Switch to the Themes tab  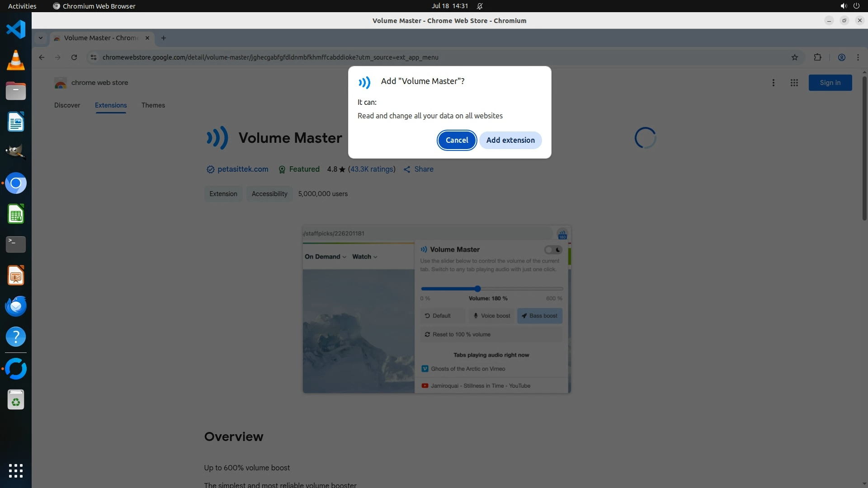coord(153,105)
